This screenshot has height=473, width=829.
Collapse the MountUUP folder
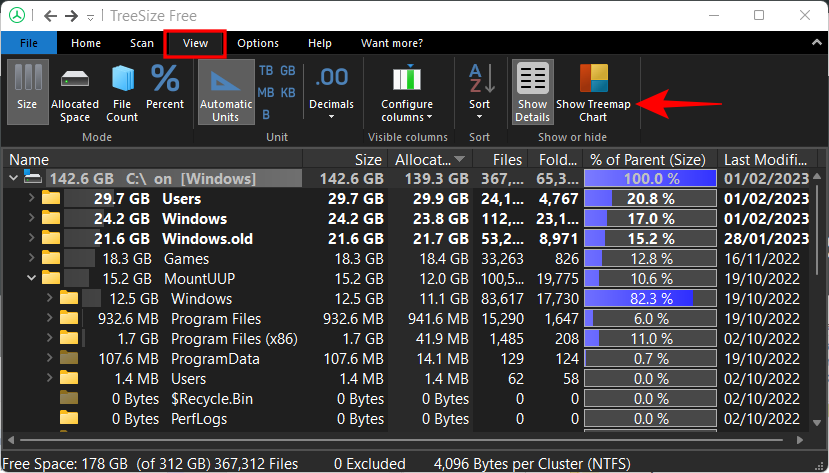(x=31, y=279)
